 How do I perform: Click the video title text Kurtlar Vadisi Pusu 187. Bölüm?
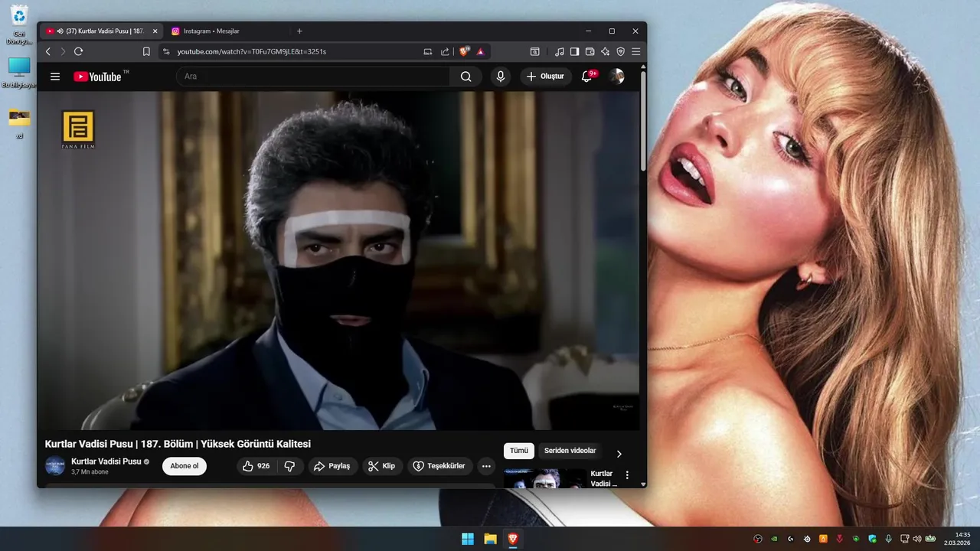tap(178, 444)
